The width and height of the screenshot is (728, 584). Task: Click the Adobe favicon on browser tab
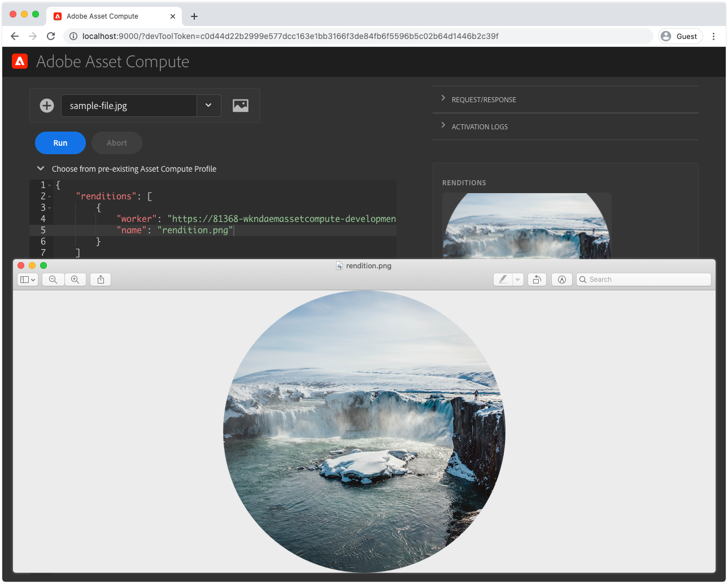click(x=58, y=16)
